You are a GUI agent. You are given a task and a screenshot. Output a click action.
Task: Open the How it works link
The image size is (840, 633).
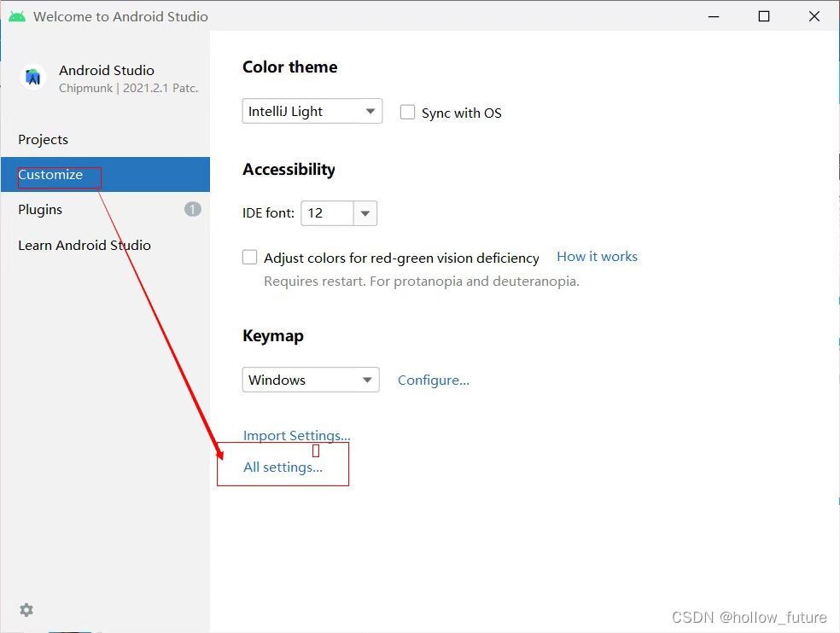click(x=597, y=257)
